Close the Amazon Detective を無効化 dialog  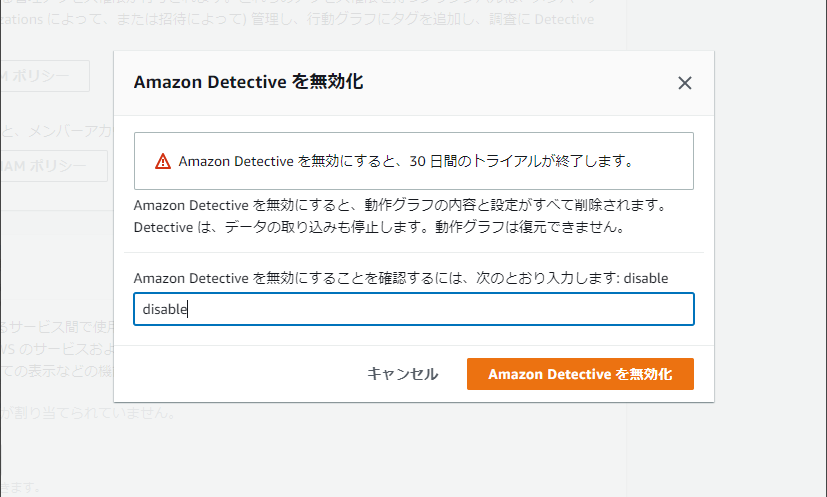tap(685, 83)
